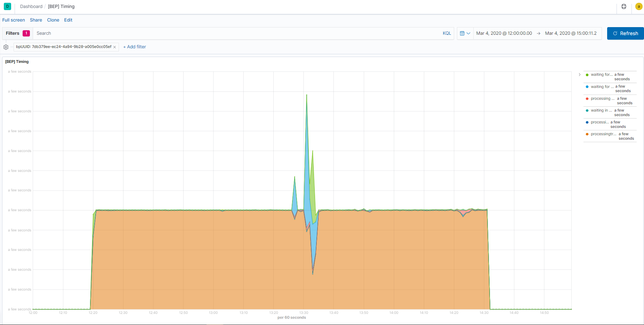The image size is (644, 325).
Task: Click the 13:30 x-axis label
Action: coord(304,313)
